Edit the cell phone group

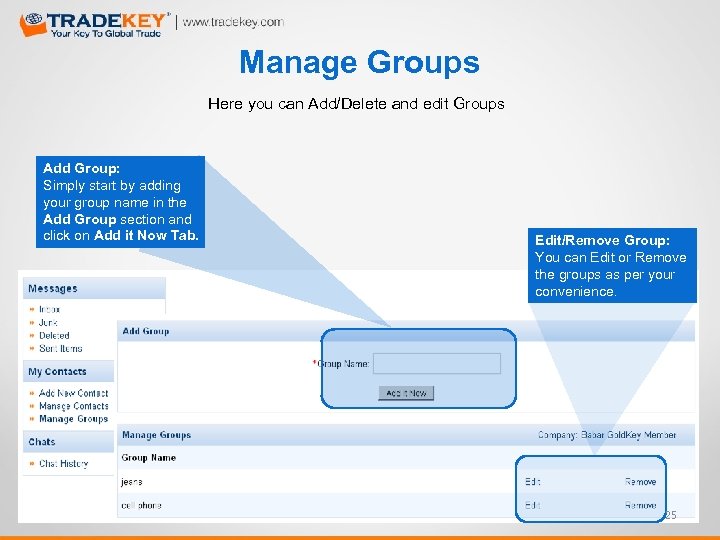click(533, 506)
